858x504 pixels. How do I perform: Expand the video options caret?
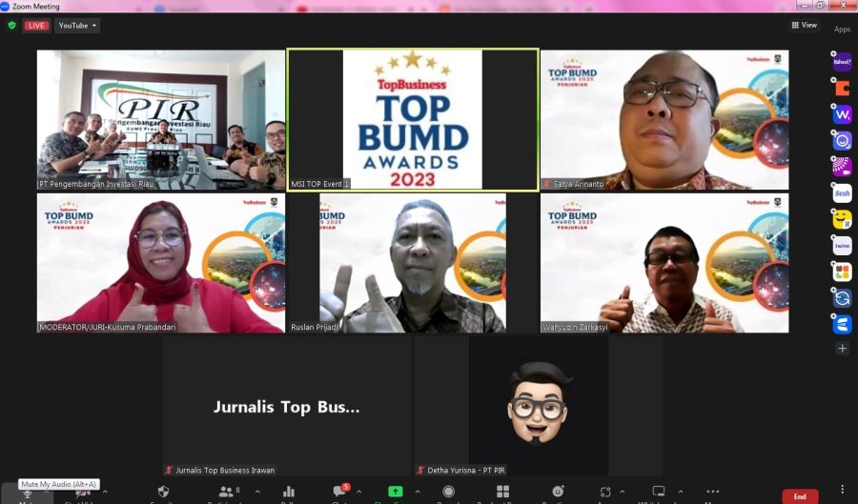coord(105,492)
